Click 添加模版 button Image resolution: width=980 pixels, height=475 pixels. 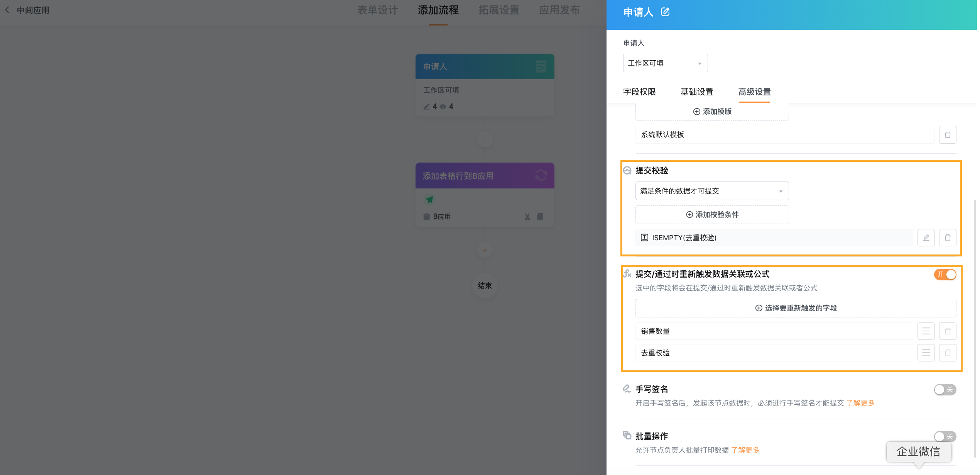click(x=712, y=111)
